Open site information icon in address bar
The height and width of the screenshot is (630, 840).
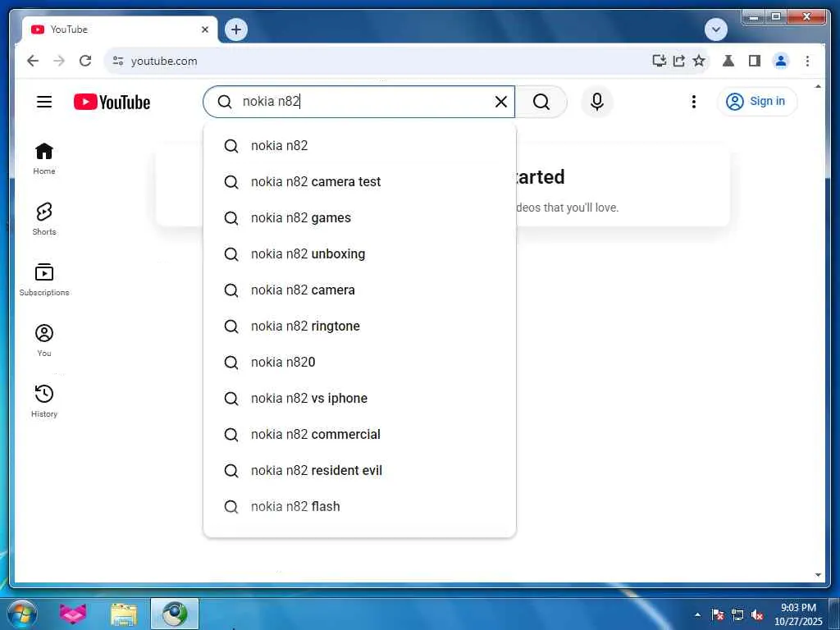click(x=118, y=61)
